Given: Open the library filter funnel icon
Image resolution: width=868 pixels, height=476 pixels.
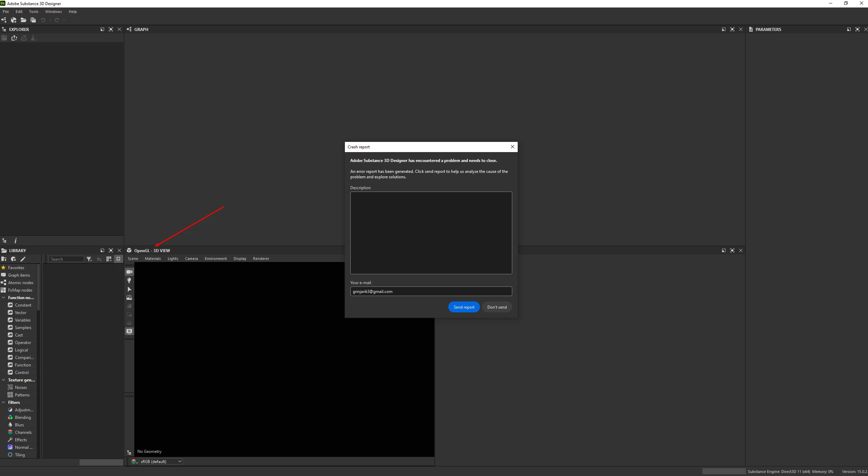Looking at the screenshot, I should point(89,259).
